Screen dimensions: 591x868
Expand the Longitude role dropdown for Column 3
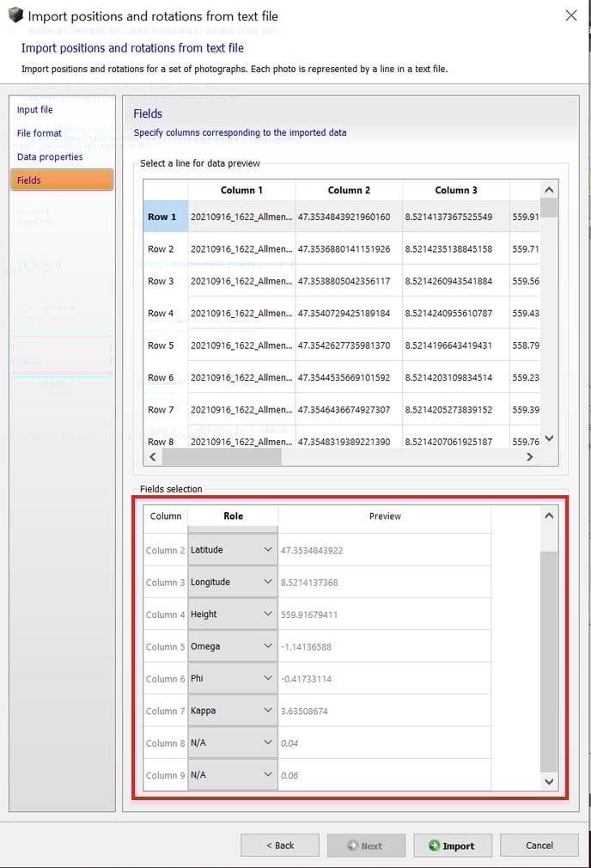coord(233,582)
